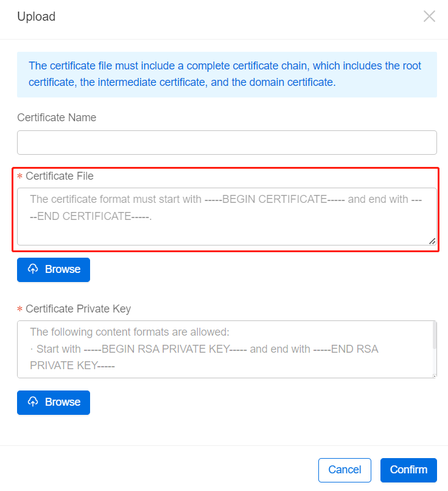Screen dimensions: 448x491
Task: Browse for a private key file to upload
Action: pos(54,402)
